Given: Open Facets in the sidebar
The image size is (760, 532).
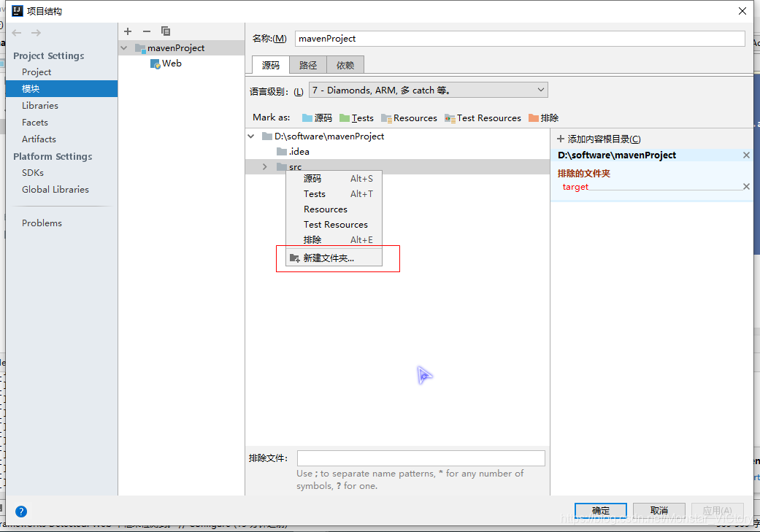Looking at the screenshot, I should coord(61,123).
